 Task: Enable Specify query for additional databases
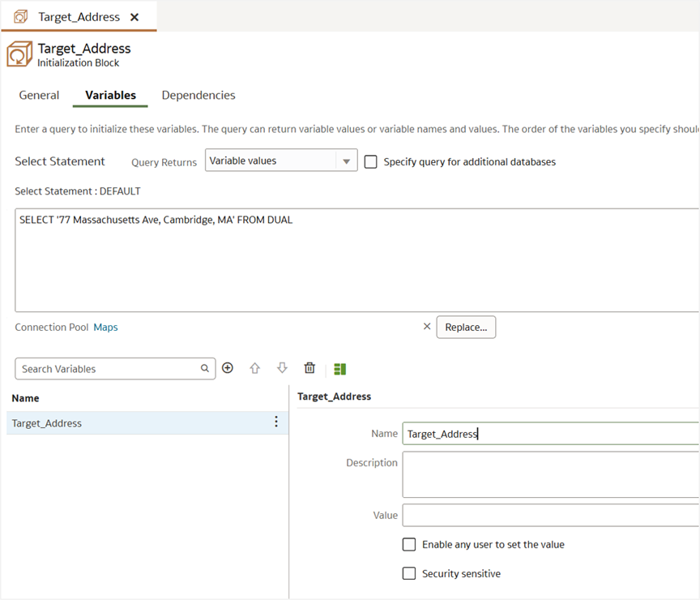click(x=371, y=161)
